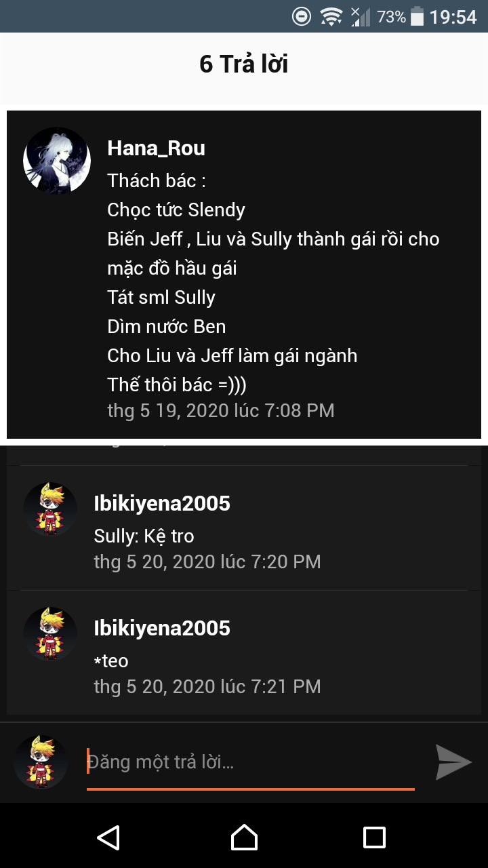Tap the timestamp "thg 5 19, 2020 lúc 7:08 PM"

[x=221, y=410]
